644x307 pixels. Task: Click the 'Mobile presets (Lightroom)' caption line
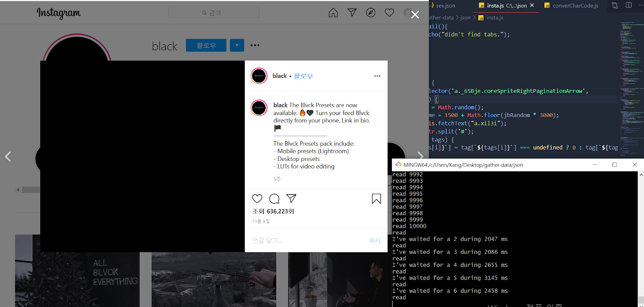click(311, 151)
